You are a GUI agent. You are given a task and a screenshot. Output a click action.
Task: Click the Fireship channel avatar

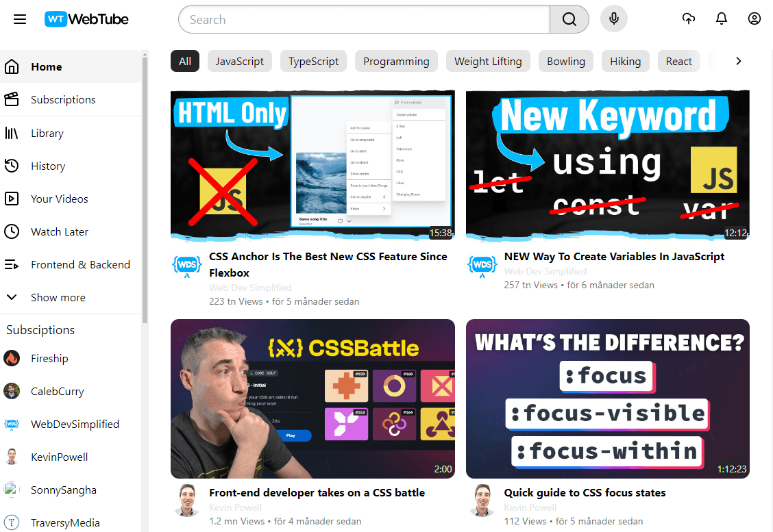[12, 358]
